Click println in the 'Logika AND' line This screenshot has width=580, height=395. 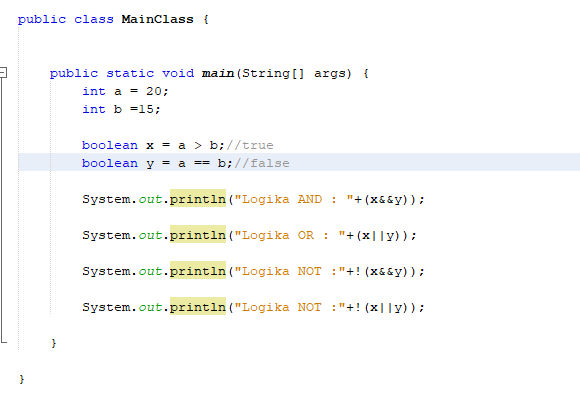point(198,199)
